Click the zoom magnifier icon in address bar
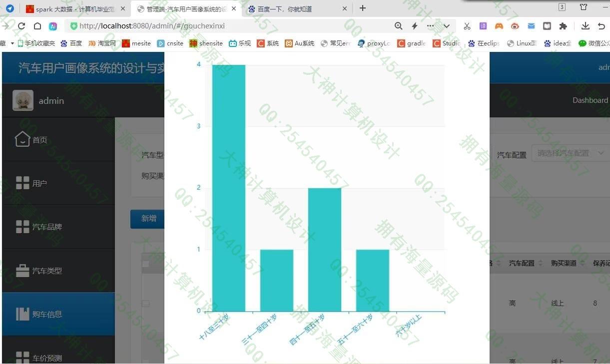The width and height of the screenshot is (610, 364). click(x=398, y=26)
